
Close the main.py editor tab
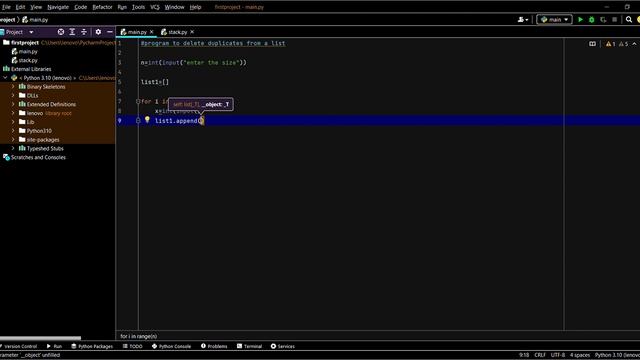pyautogui.click(x=151, y=32)
